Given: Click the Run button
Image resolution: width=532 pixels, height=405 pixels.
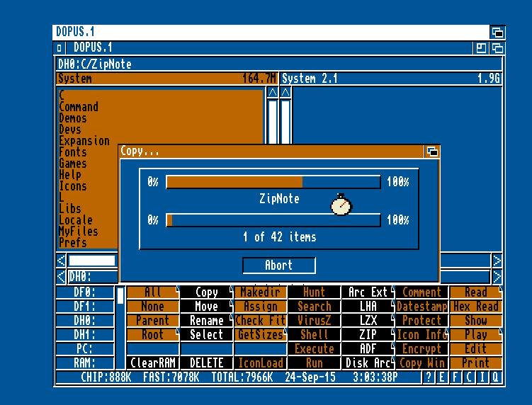Looking at the screenshot, I should (315, 363).
